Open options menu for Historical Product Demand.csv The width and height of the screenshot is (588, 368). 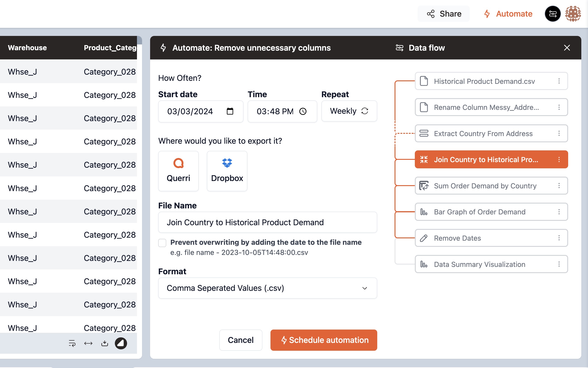[x=559, y=81]
